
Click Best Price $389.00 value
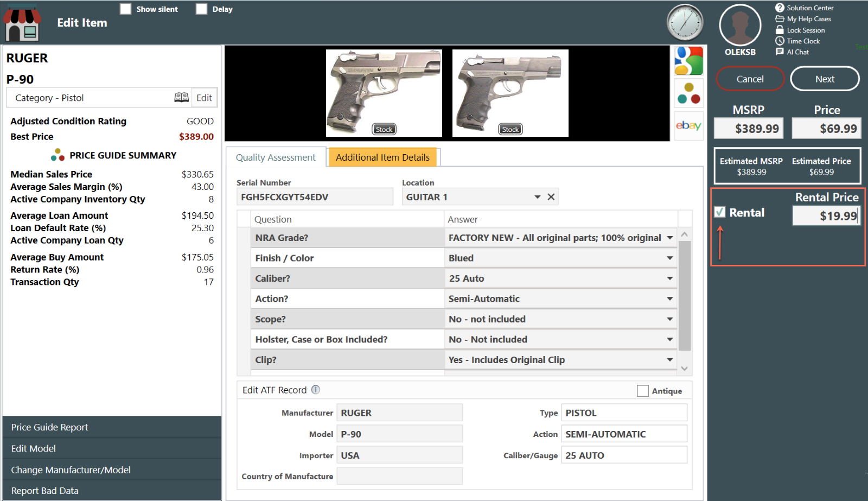(196, 136)
